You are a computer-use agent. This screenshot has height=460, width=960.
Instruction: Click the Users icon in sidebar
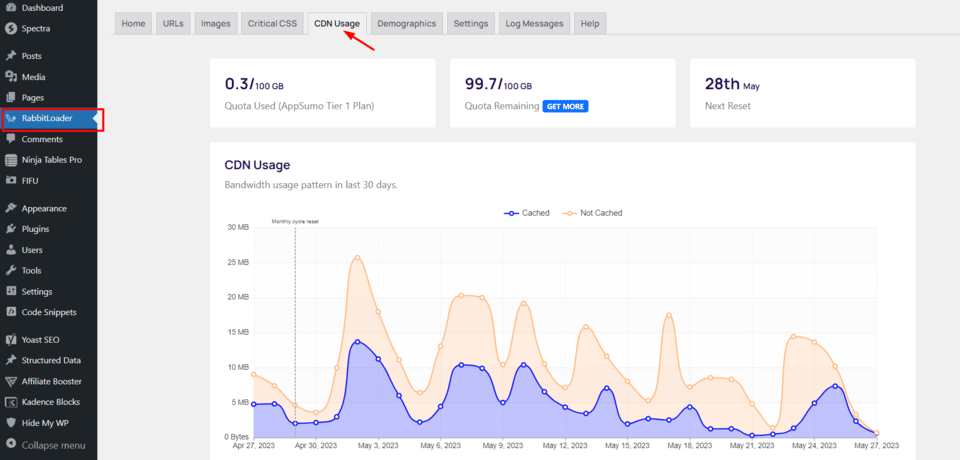(10, 250)
